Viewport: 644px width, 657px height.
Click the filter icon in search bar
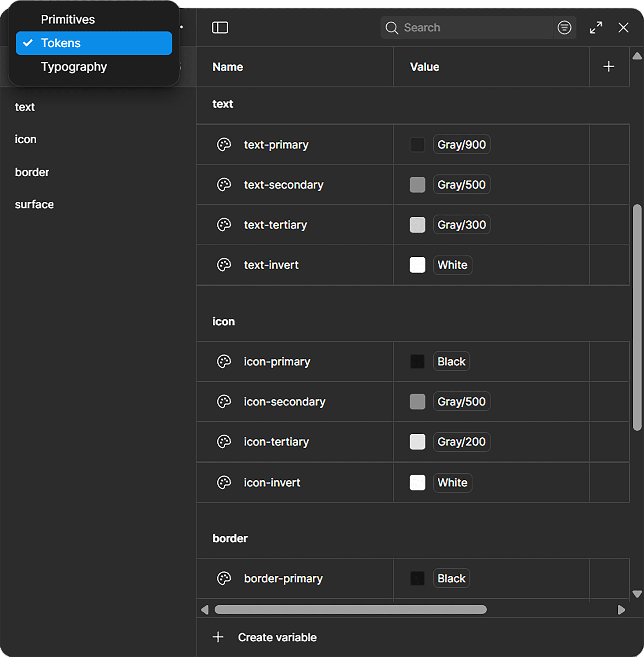[564, 27]
